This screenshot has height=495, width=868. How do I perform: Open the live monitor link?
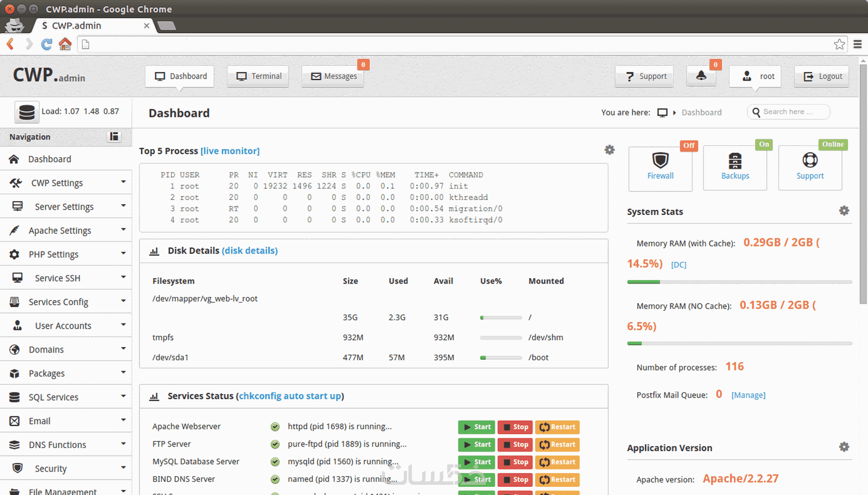(230, 151)
